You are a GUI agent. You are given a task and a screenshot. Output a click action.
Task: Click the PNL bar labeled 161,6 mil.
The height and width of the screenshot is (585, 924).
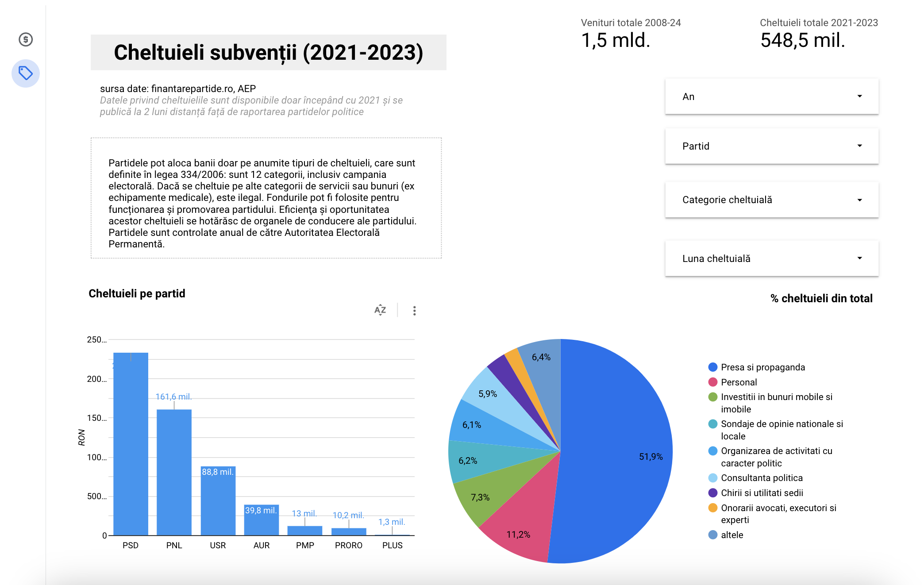pyautogui.click(x=174, y=473)
